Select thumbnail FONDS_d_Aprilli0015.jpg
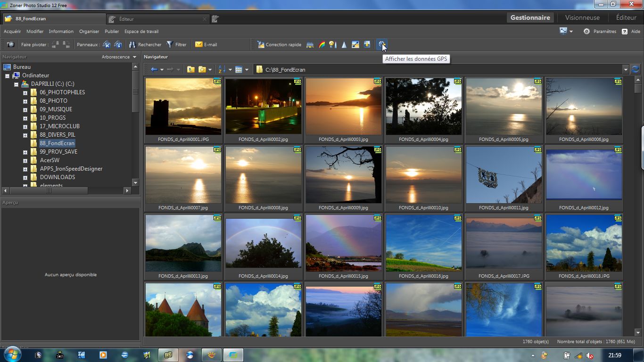This screenshot has height=362, width=644. pyautogui.click(x=343, y=244)
